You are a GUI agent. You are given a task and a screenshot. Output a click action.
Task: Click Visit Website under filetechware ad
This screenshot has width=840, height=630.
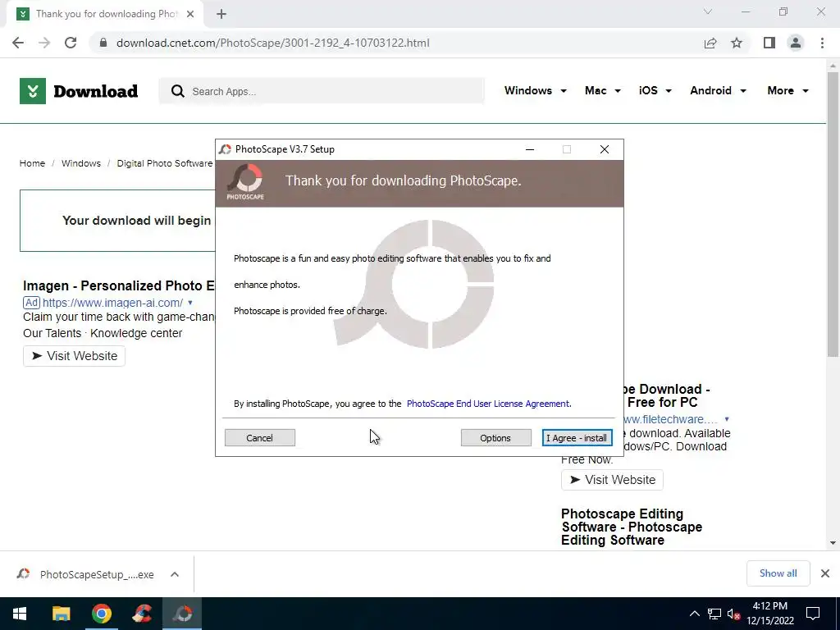(x=612, y=479)
